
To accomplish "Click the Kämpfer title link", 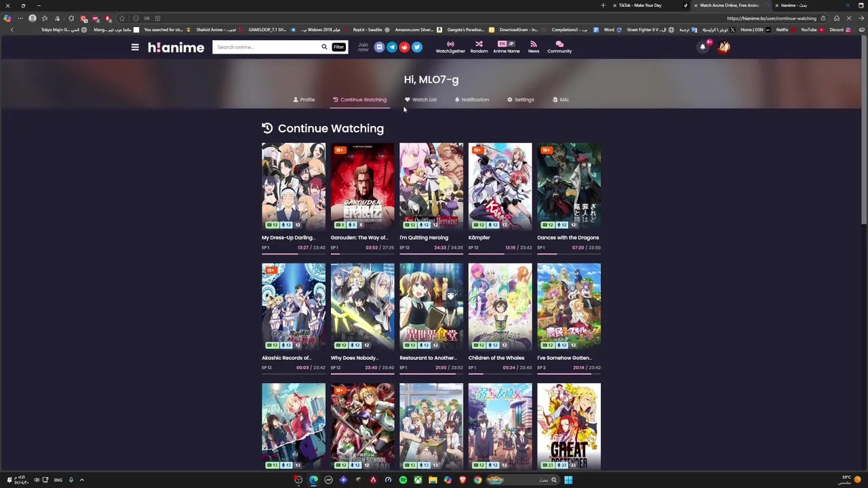I will 479,238.
